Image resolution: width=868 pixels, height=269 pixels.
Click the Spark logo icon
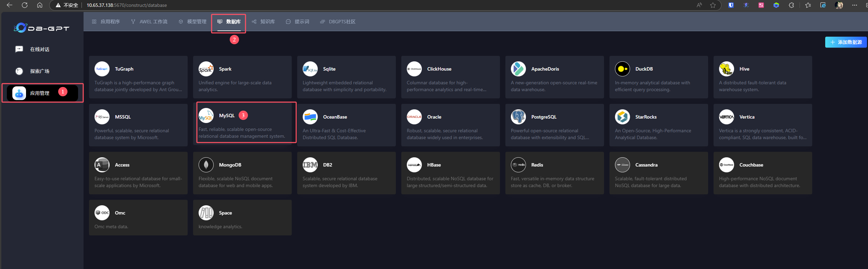[x=206, y=69]
